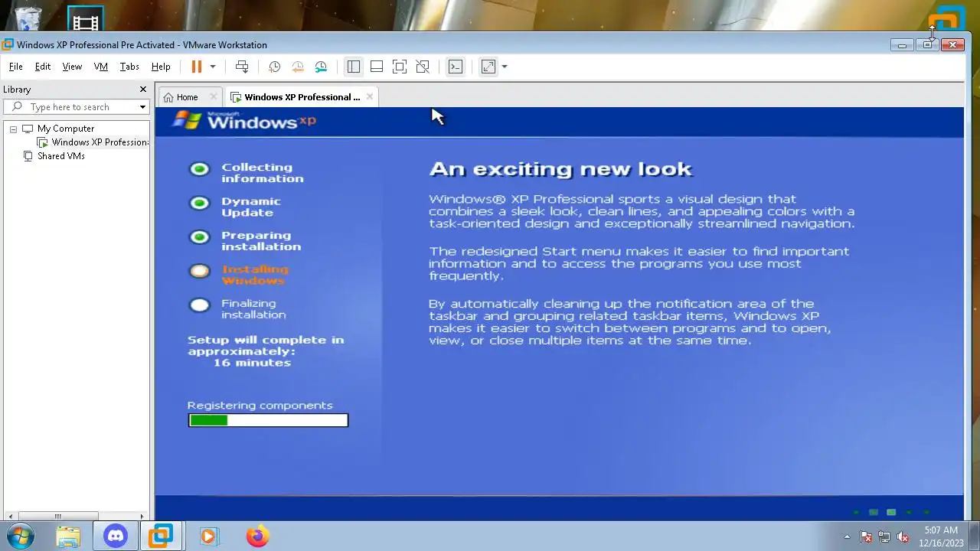Open the library search filter dropdown arrow
This screenshot has height=551, width=980.
(142, 107)
